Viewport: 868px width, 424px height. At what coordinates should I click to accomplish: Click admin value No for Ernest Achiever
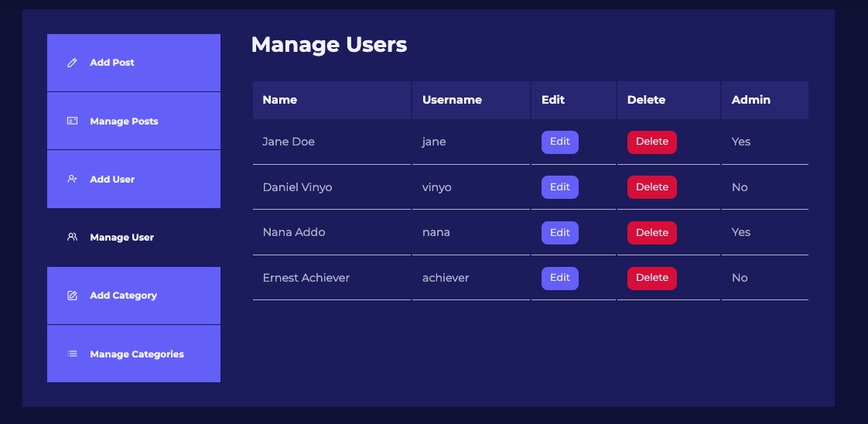pyautogui.click(x=740, y=278)
